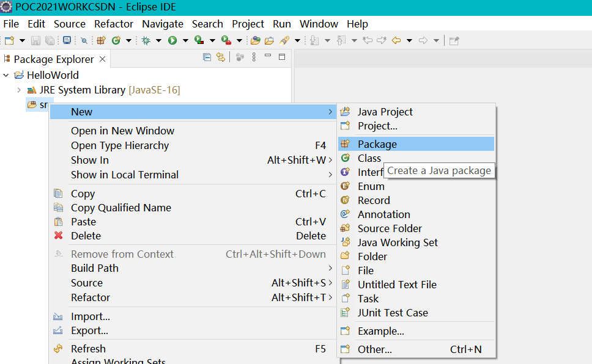Choose Enum from the New submenu
This screenshot has height=364, width=592.
click(416, 186)
